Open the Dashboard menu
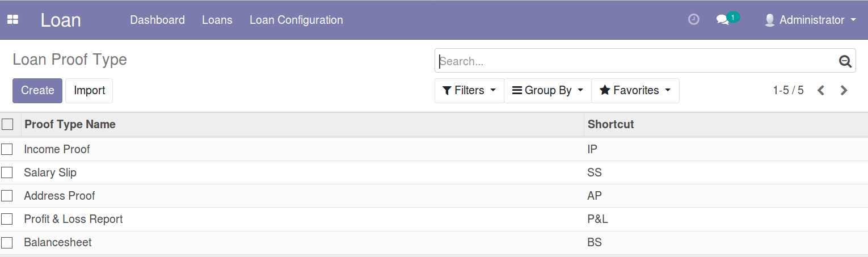The image size is (868, 257). tap(157, 20)
